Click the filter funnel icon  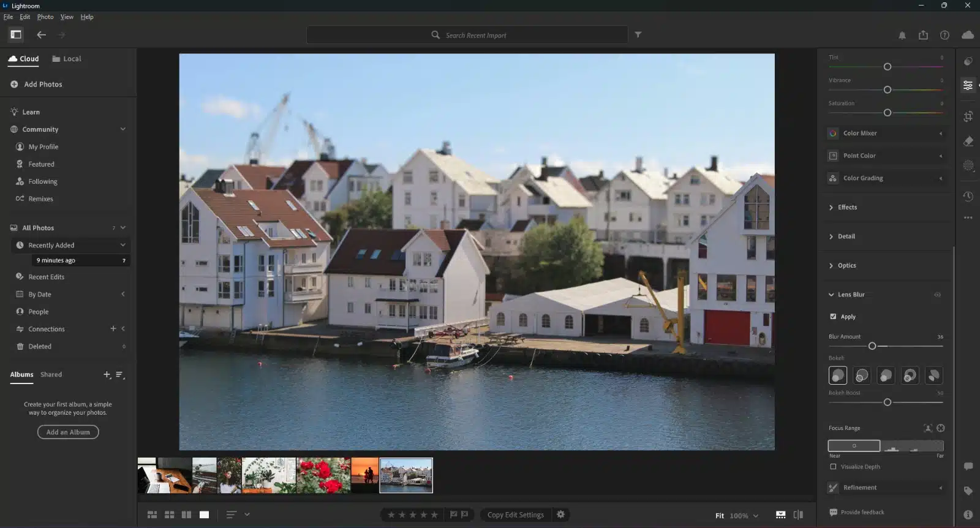638,35
